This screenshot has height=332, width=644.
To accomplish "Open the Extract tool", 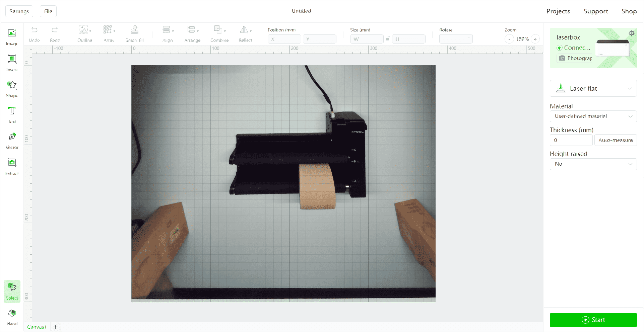I will (12, 167).
